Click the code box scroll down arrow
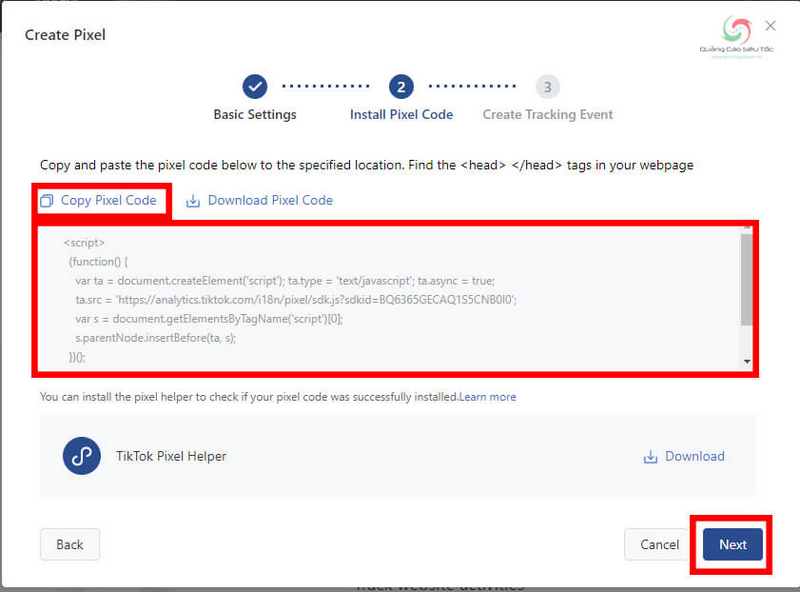 point(747,361)
